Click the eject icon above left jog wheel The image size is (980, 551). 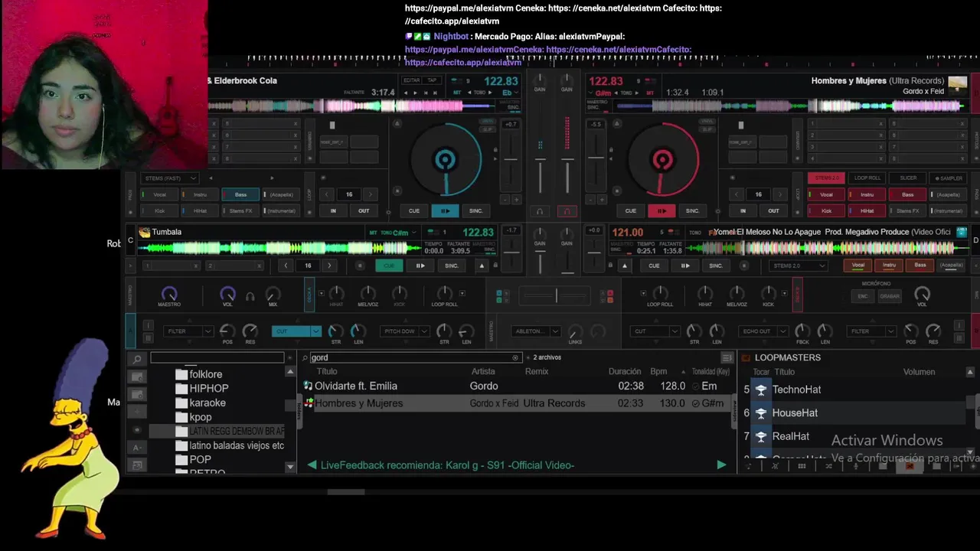click(397, 123)
